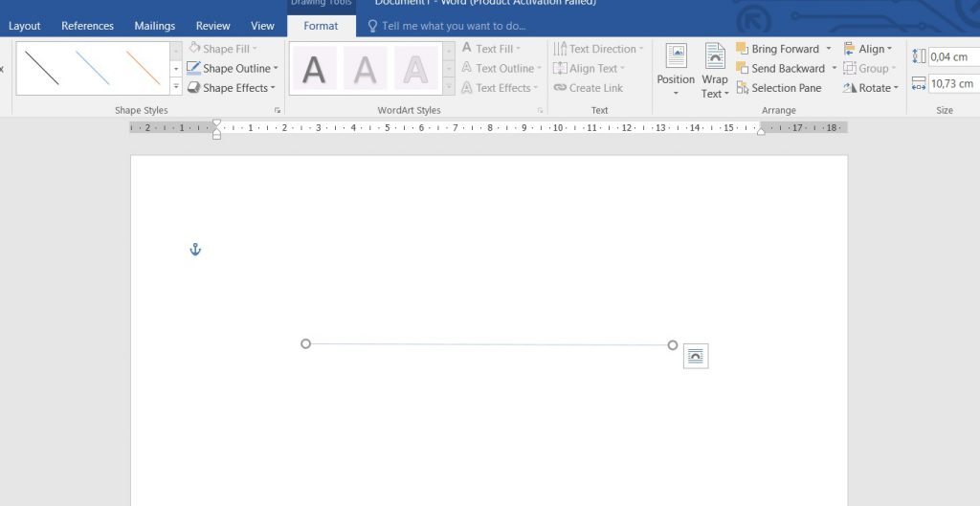Click the left end handle of the line
This screenshot has height=506, width=980.
click(305, 343)
